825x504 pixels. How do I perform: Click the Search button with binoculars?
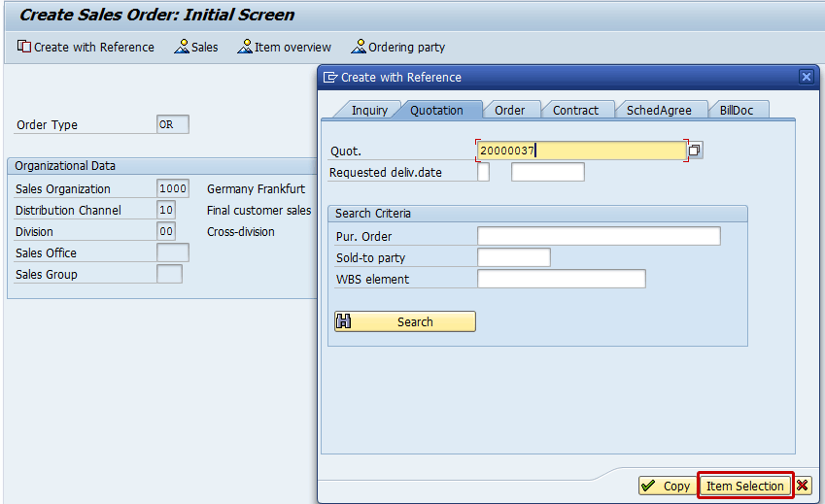click(405, 321)
